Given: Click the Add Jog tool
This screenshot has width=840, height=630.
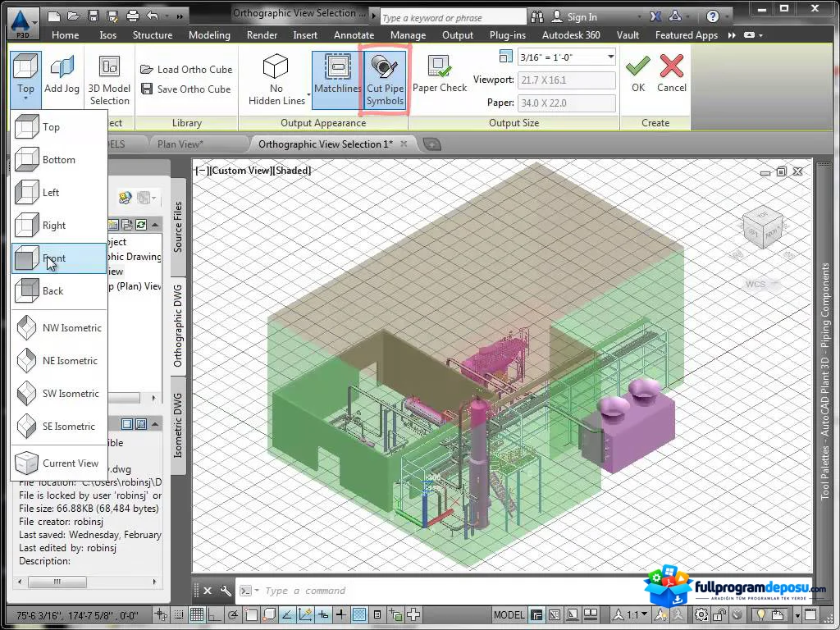Looking at the screenshot, I should (x=62, y=75).
